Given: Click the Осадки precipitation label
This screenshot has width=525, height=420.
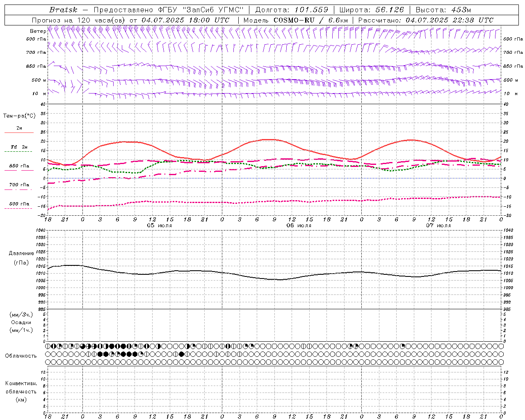Looking at the screenshot, I should [21, 322].
